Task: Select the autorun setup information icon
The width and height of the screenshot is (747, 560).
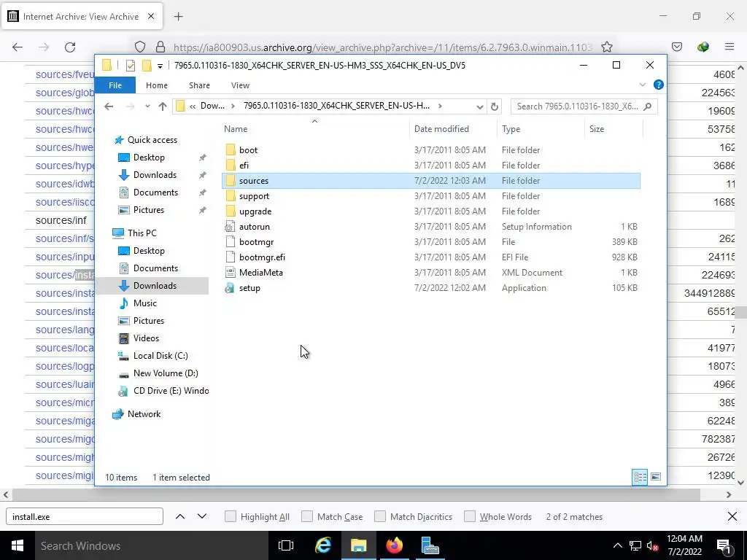Action: [x=230, y=227]
